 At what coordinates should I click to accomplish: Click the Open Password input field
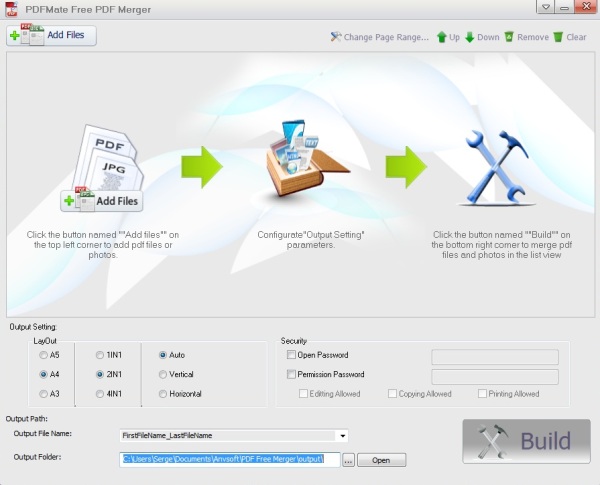point(495,357)
